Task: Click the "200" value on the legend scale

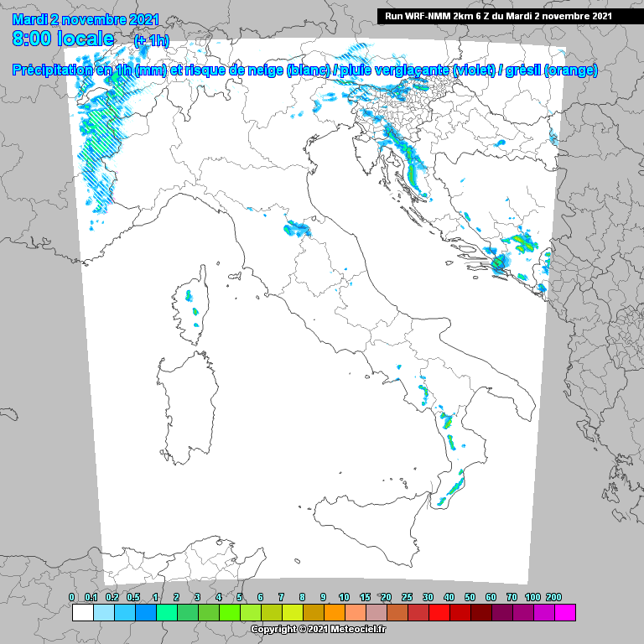Action: [553, 597]
